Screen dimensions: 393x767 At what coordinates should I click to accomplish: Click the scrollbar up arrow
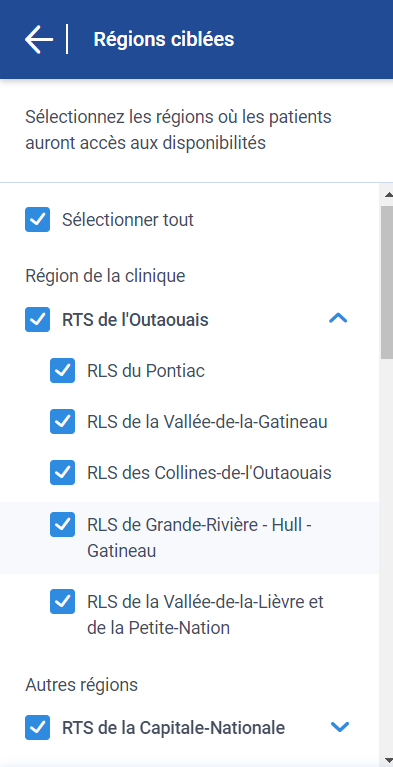coord(389,195)
